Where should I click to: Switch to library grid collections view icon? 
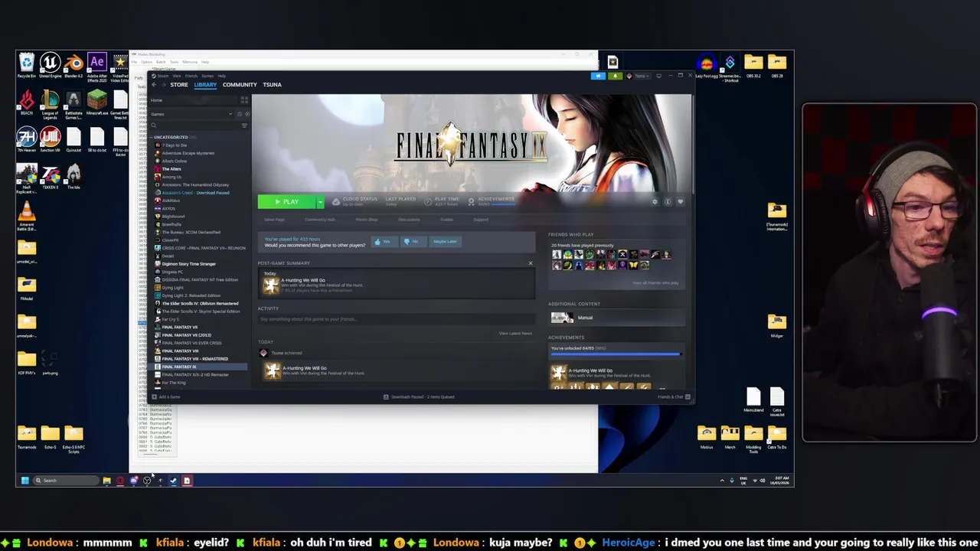(244, 100)
